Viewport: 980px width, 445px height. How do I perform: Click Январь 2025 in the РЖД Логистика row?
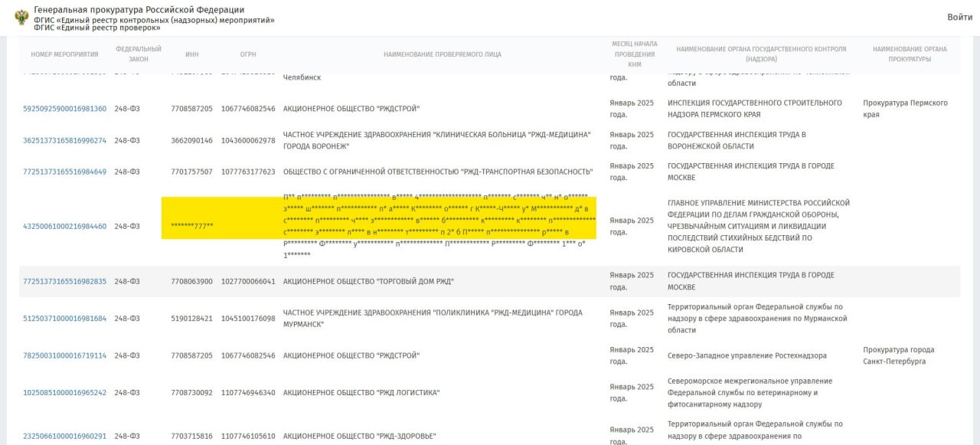coord(632,393)
